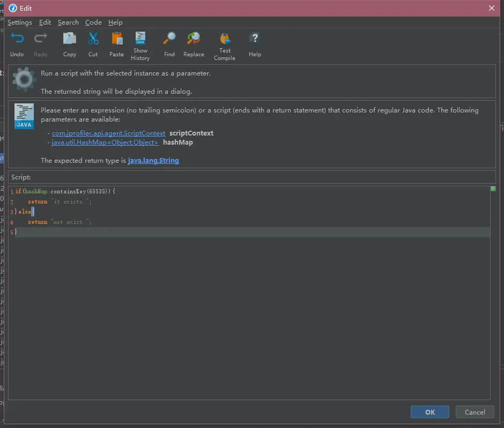Click the "it exists." return statement line
The height and width of the screenshot is (428, 504).
60,201
